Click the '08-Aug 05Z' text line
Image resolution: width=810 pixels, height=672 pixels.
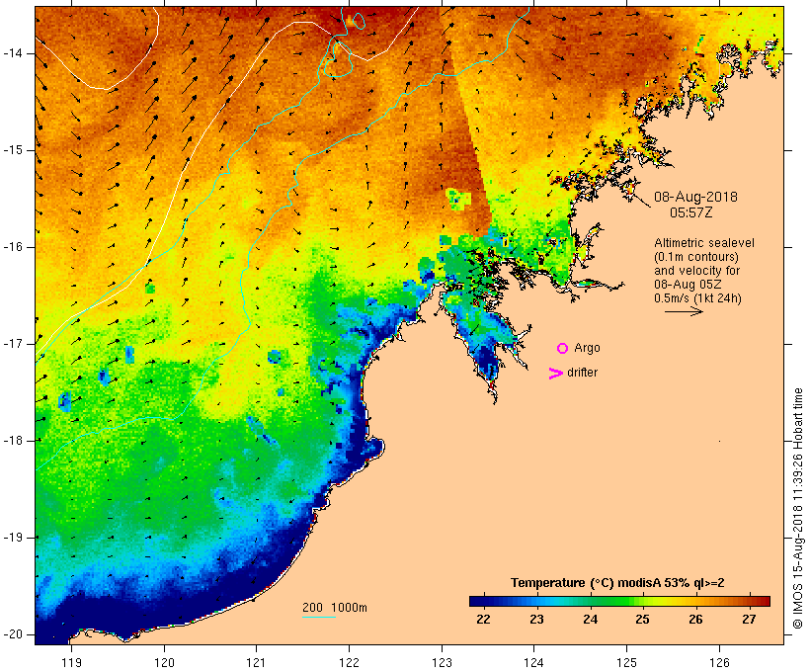[x=688, y=285]
